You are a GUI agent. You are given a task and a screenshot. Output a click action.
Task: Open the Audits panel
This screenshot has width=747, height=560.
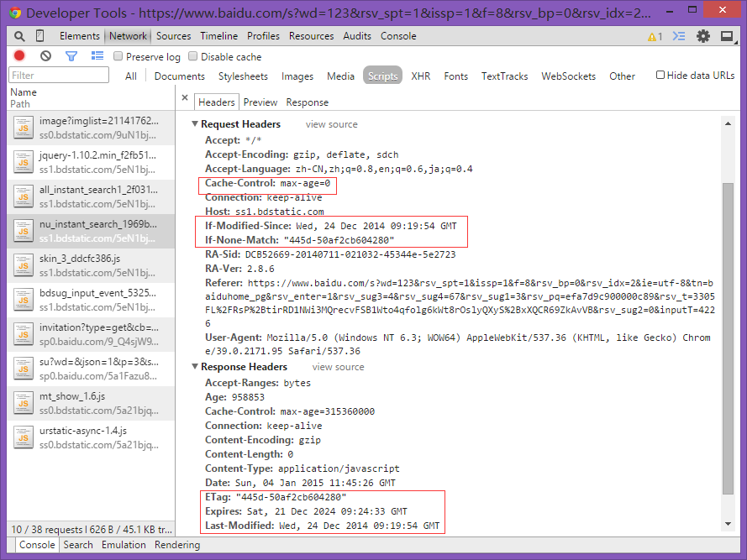click(x=357, y=36)
